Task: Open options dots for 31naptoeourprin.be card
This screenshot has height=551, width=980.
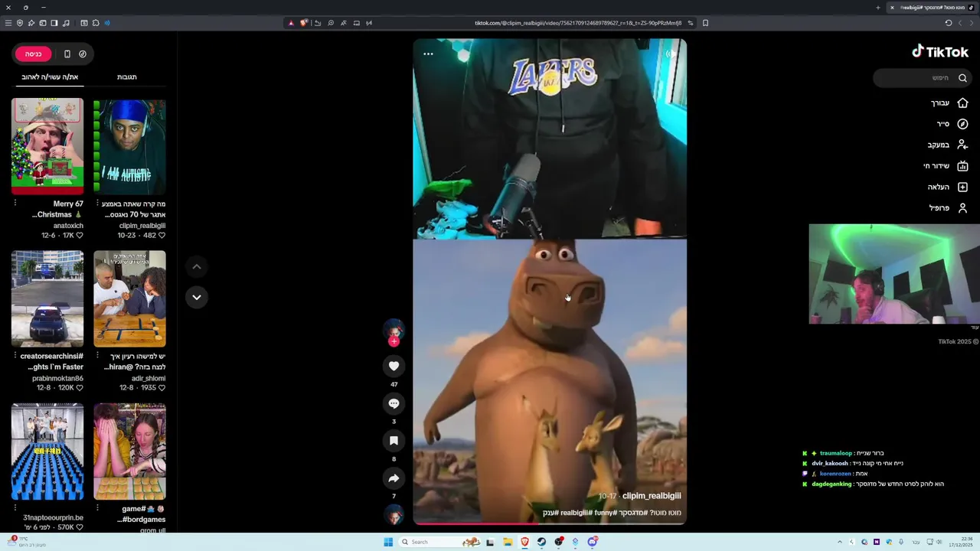Action: tap(15, 507)
